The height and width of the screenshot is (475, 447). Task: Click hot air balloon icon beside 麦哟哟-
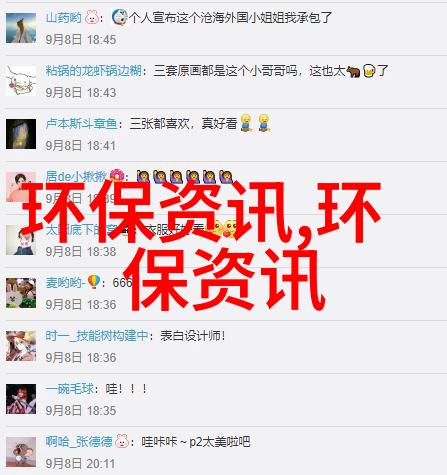93,282
